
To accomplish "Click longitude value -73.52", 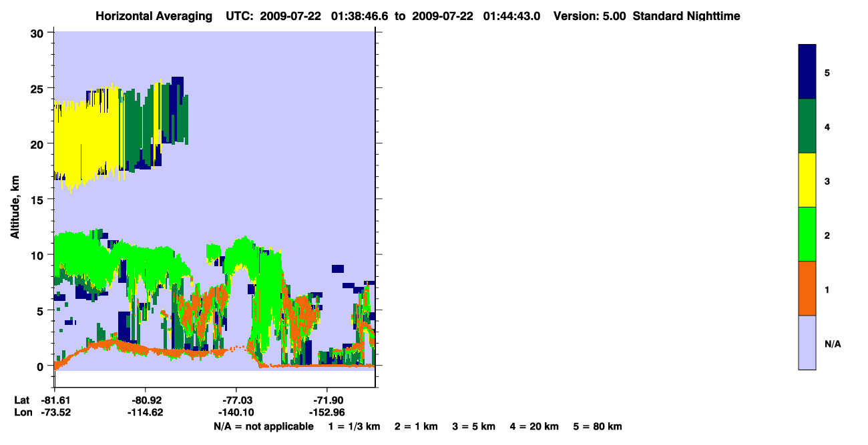I will (x=55, y=412).
